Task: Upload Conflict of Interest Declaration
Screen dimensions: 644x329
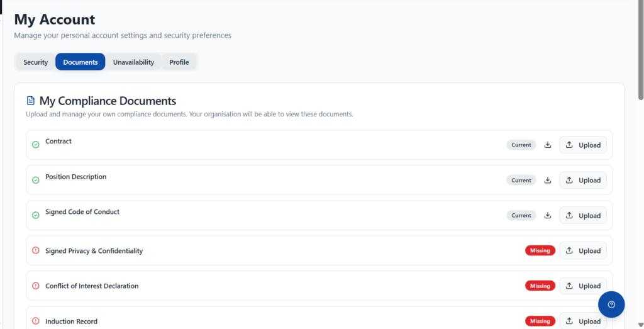Action: point(583,286)
